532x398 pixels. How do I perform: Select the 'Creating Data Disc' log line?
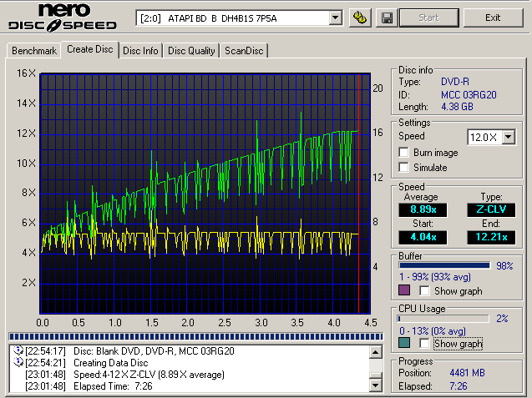click(111, 363)
